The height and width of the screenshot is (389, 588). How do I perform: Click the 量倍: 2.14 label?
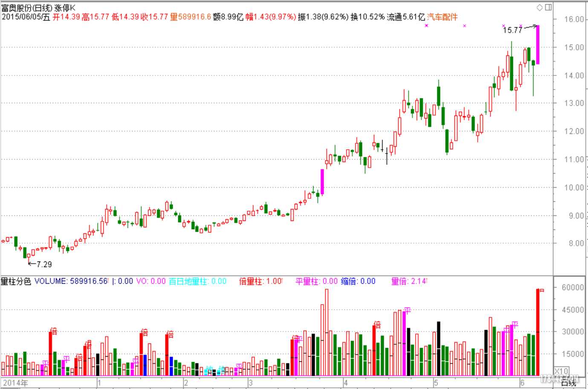[409, 281]
